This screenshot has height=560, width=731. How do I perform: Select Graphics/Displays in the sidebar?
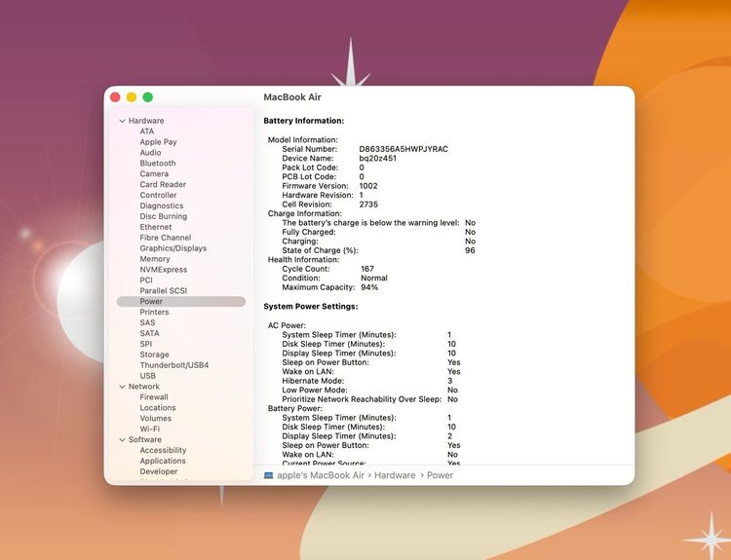coord(173,248)
